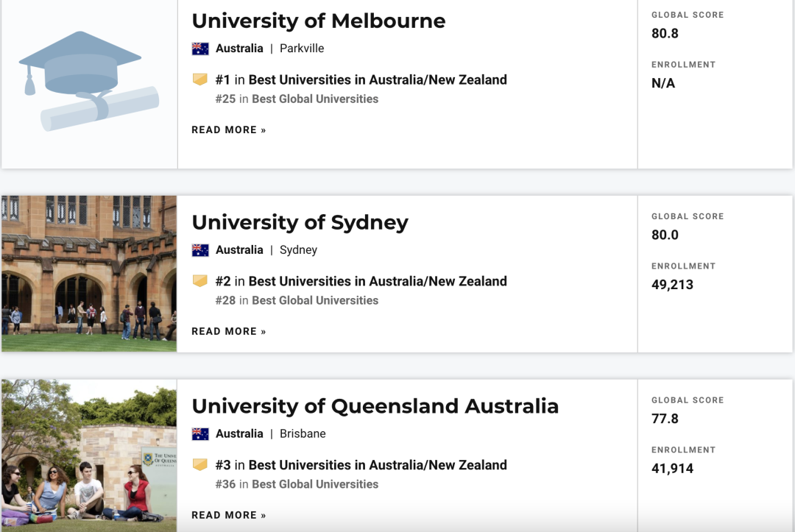Click the Australian flag beside Brisbane

[200, 434]
